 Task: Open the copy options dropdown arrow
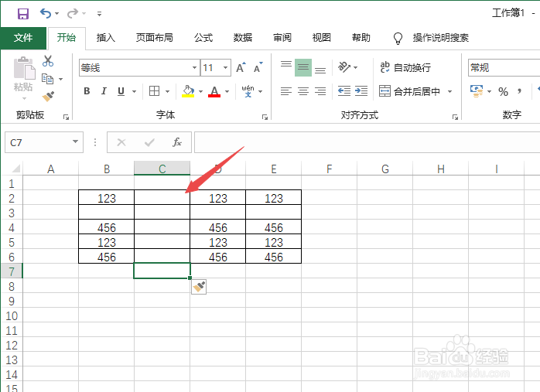(x=61, y=79)
